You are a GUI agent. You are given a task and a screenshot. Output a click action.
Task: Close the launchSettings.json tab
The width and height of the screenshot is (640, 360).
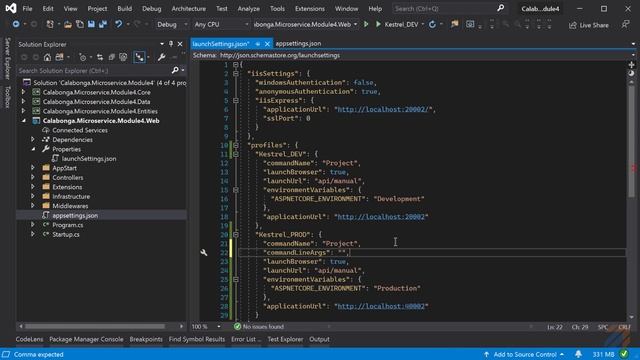267,44
